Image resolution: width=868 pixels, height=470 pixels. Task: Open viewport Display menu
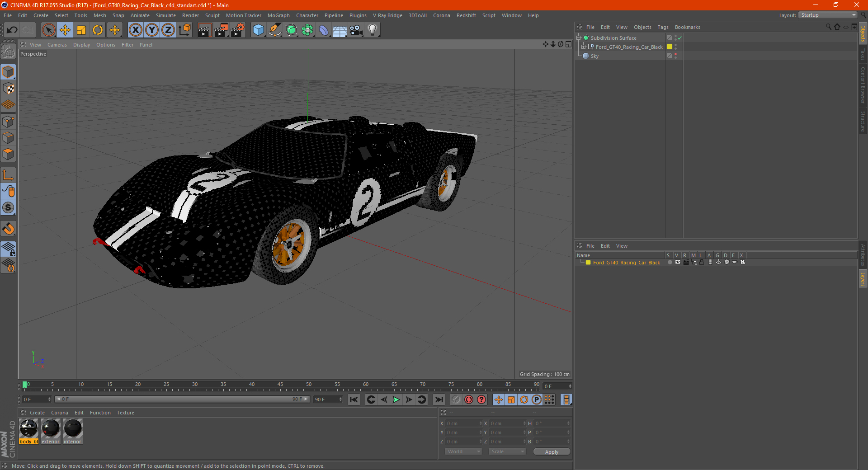tap(81, 45)
